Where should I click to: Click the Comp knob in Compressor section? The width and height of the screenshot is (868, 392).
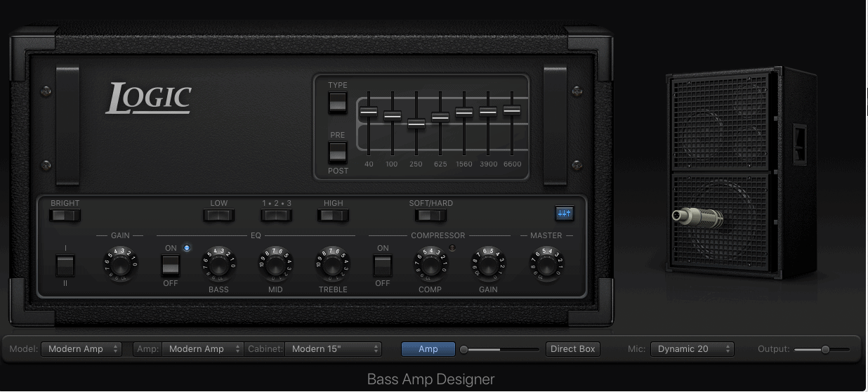430,263
